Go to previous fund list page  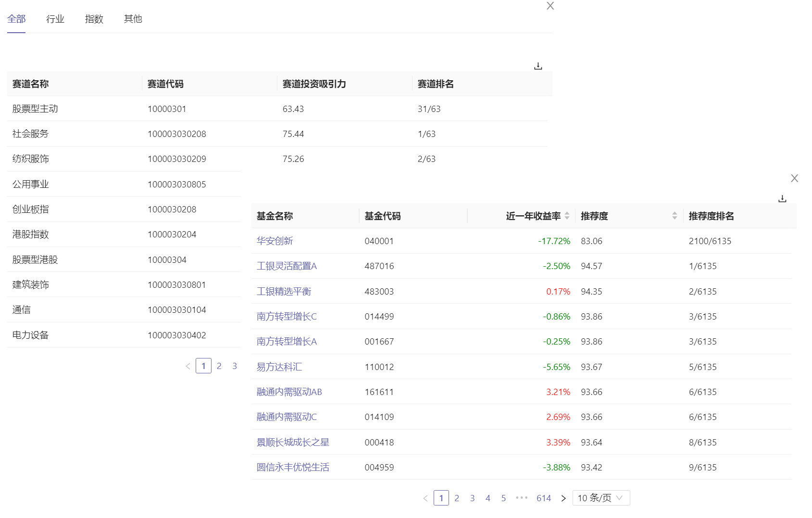(x=425, y=498)
